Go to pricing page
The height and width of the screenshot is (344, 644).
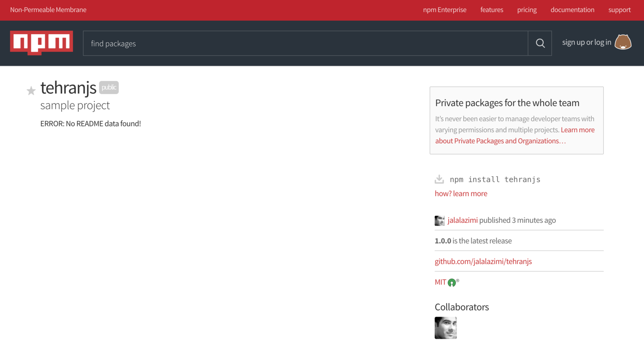(x=527, y=10)
